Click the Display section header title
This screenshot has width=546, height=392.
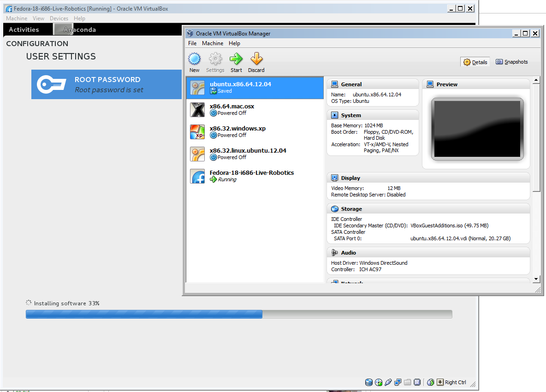[x=350, y=178]
